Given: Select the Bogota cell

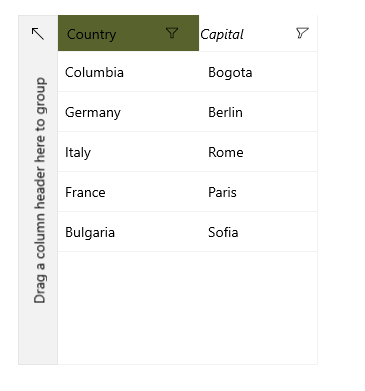Looking at the screenshot, I should coord(258,72).
